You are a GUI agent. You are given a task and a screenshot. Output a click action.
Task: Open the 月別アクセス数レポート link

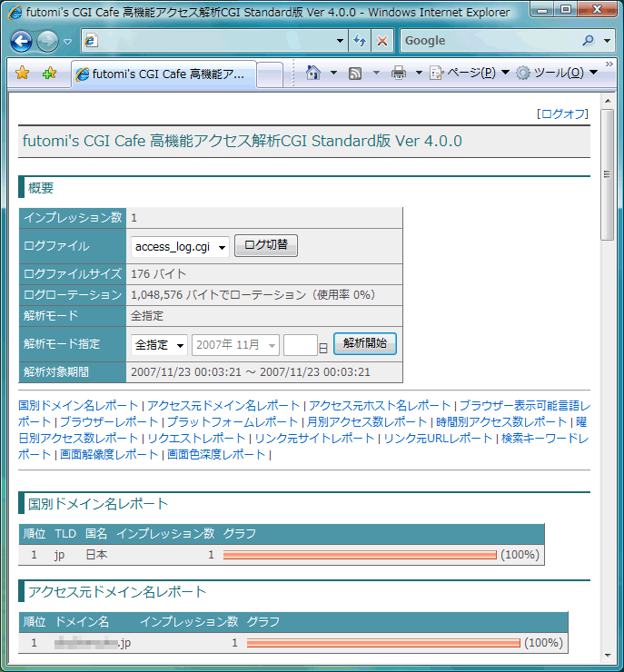tap(367, 421)
